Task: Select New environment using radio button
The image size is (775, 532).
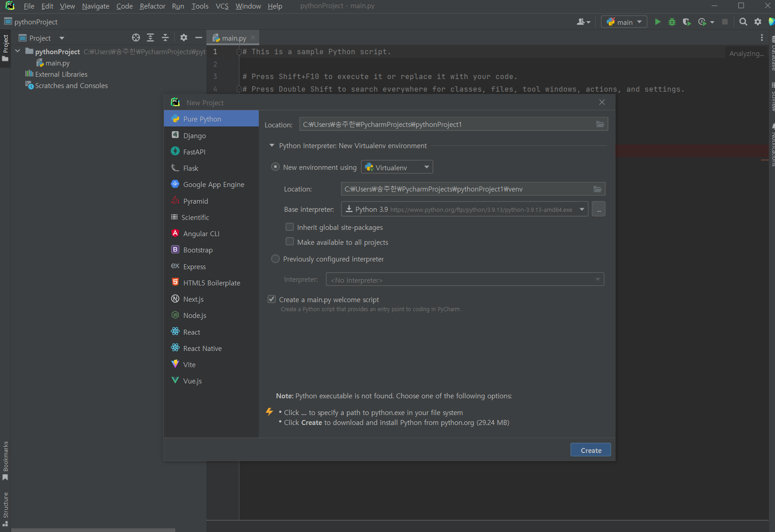Action: (x=275, y=167)
